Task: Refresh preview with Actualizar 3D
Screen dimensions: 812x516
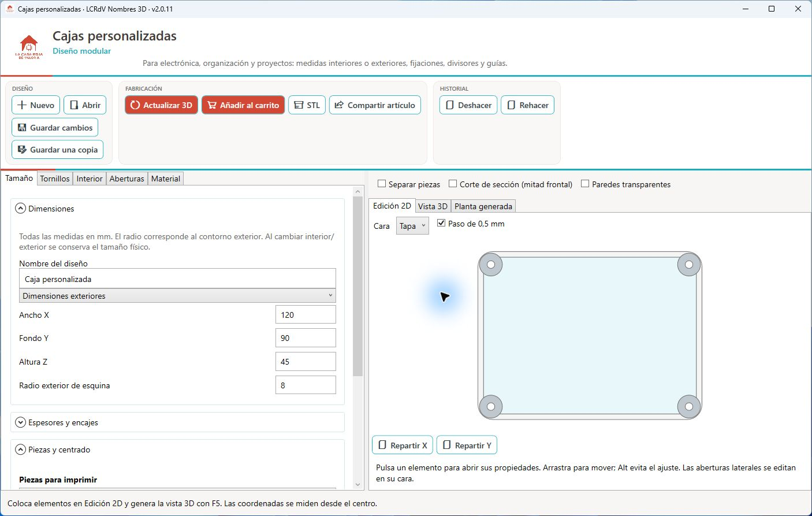Action: click(161, 105)
